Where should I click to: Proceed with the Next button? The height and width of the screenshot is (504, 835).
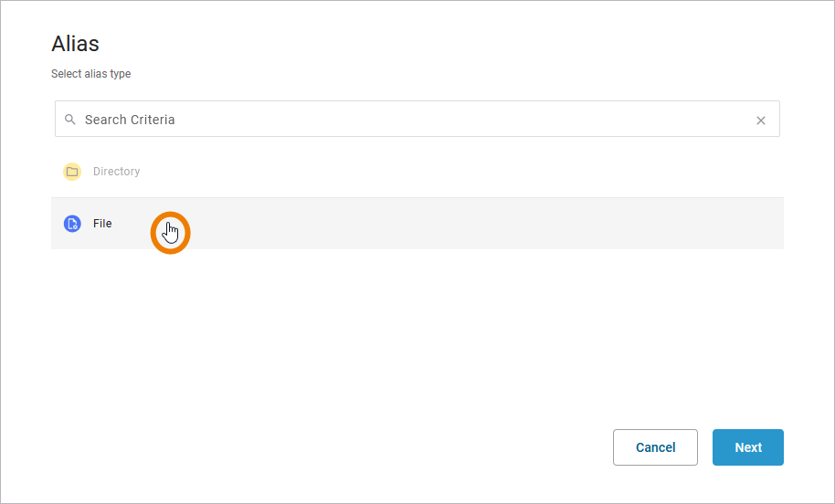point(747,447)
